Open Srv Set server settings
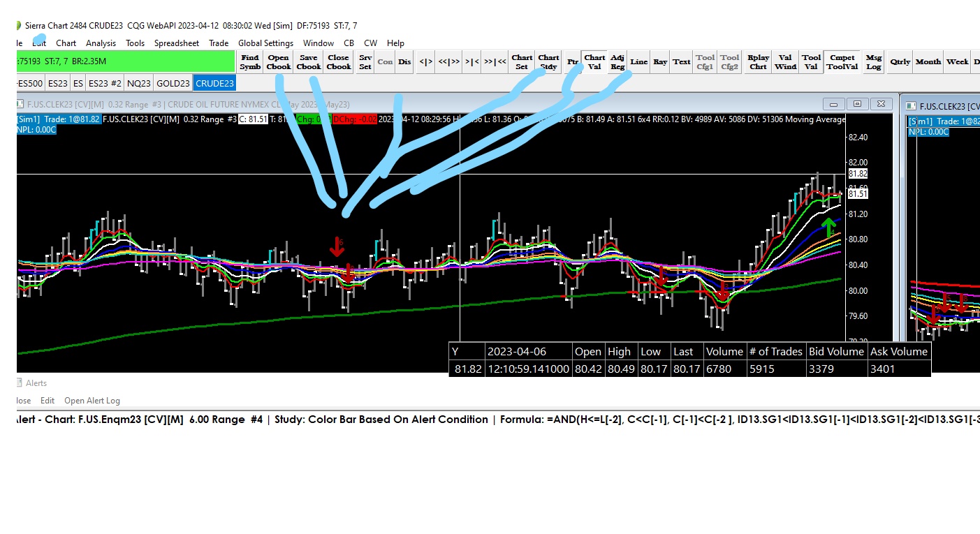This screenshot has height=534, width=980. click(x=365, y=61)
